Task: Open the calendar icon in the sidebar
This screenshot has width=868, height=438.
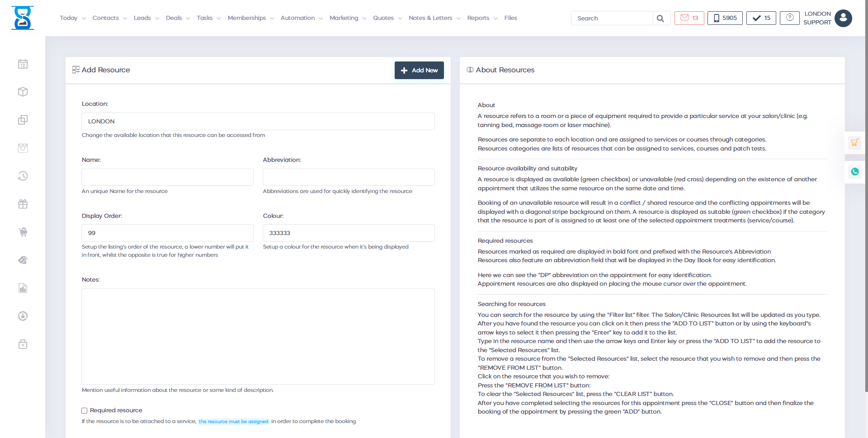Action: [x=23, y=64]
